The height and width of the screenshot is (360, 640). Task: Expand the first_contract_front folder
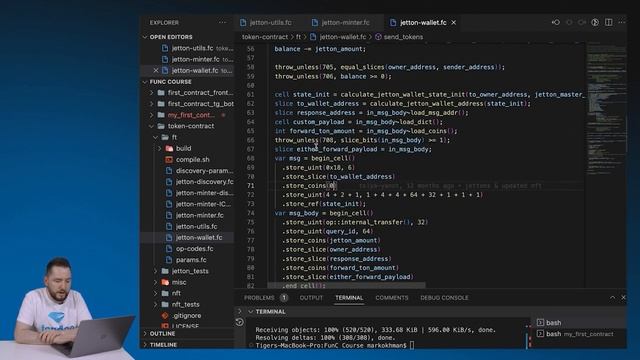[x=152, y=93]
